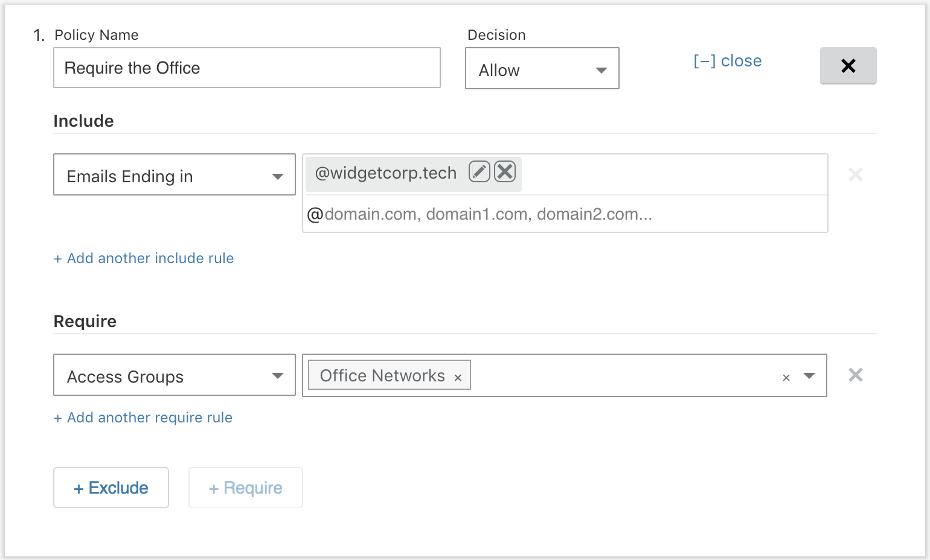Clear all selected access groups
The height and width of the screenshot is (560, 930).
point(786,378)
